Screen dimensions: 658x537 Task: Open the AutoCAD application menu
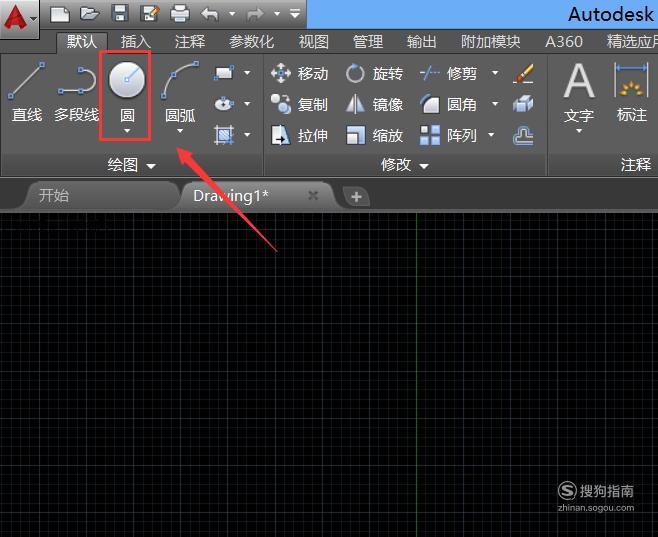[19, 18]
